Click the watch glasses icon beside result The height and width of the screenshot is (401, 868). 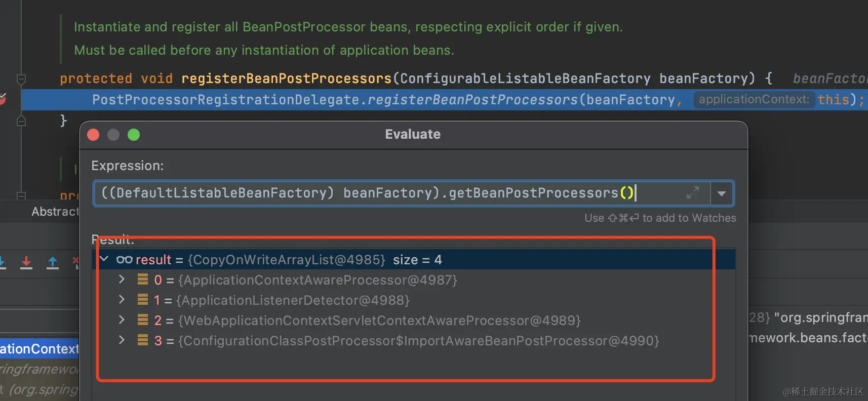point(125,260)
